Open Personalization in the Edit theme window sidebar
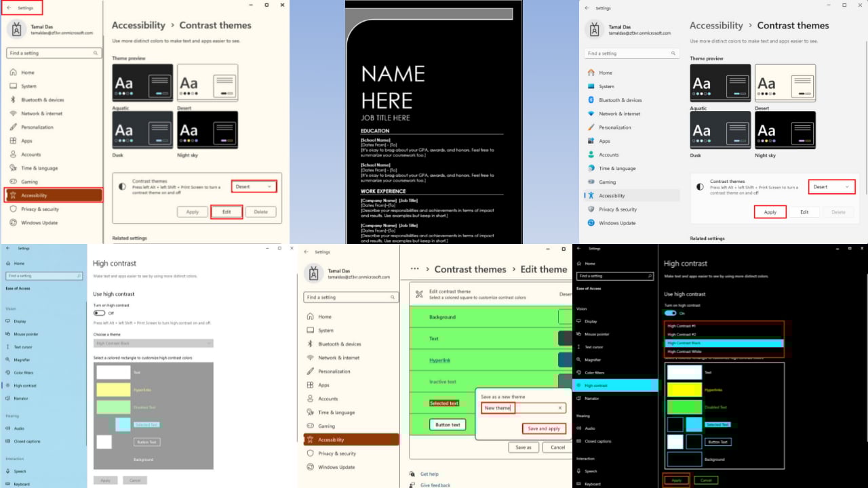 pyautogui.click(x=334, y=371)
